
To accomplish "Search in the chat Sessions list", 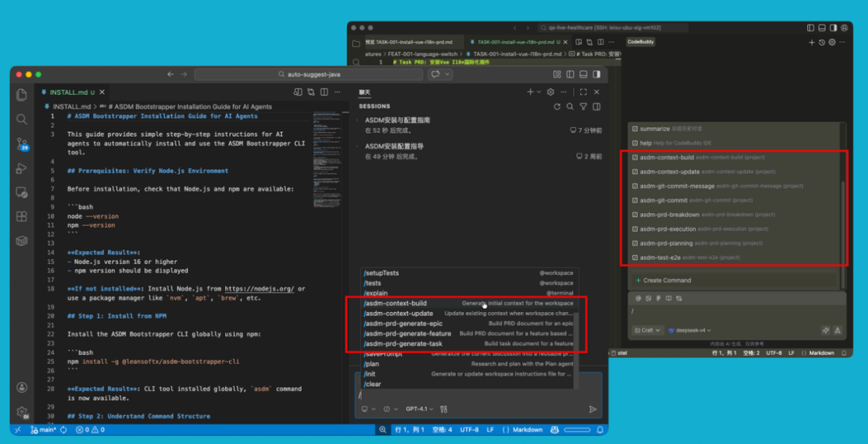I will 570,106.
